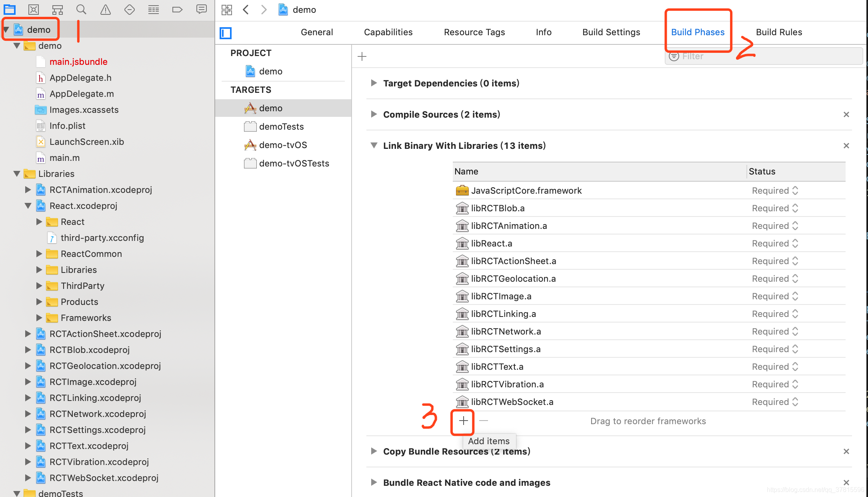868x497 pixels.
Task: Select RCTLinking.xcodeproj in navigator
Action: point(95,398)
